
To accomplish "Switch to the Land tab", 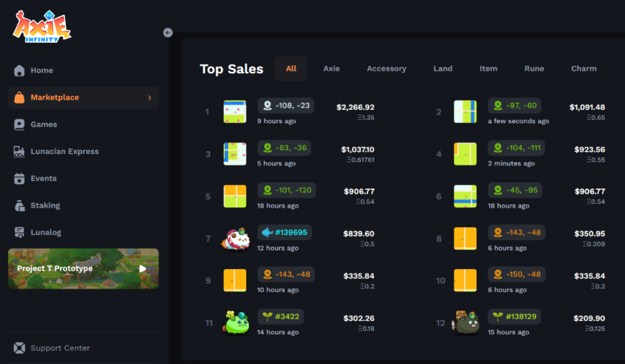I will click(x=443, y=68).
